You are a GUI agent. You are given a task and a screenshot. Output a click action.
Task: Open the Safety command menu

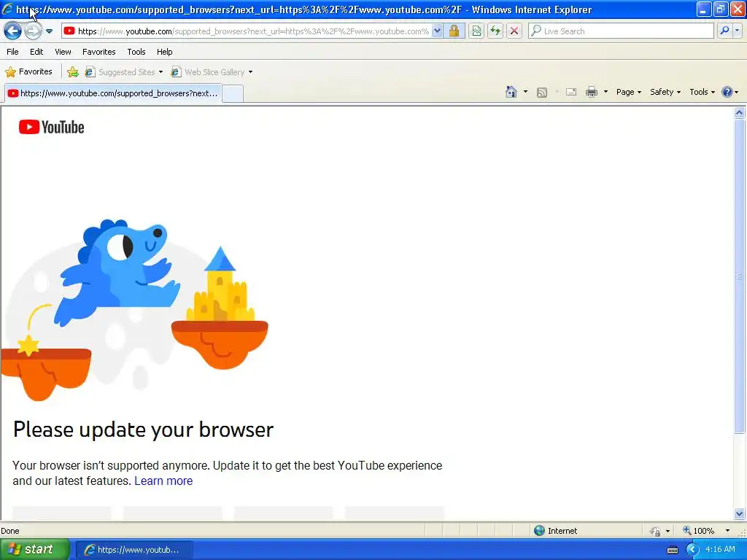point(665,92)
